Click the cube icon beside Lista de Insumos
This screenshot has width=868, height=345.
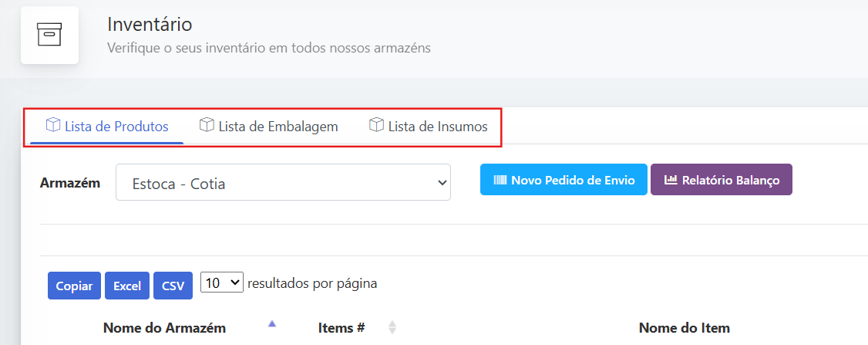[x=376, y=125]
